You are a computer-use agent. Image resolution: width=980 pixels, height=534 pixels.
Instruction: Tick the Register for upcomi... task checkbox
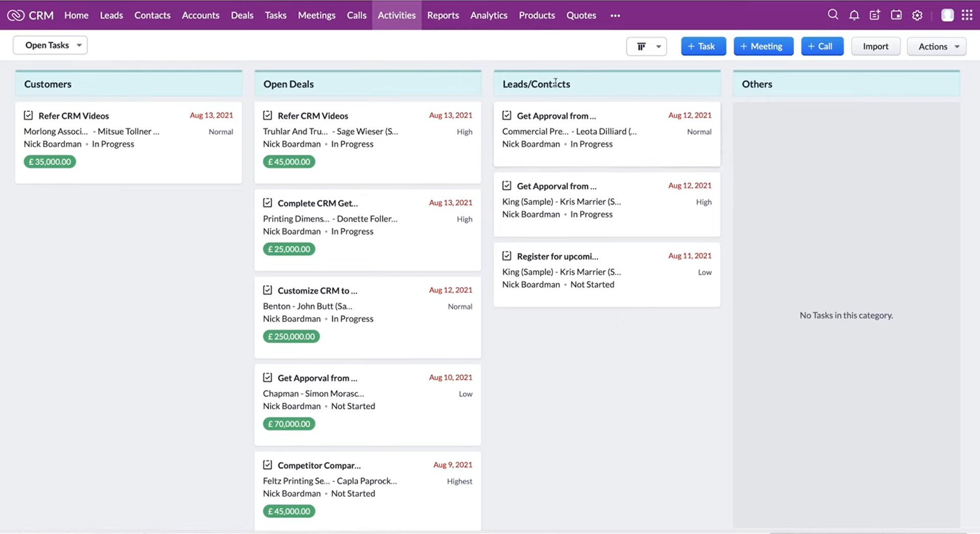[506, 256]
